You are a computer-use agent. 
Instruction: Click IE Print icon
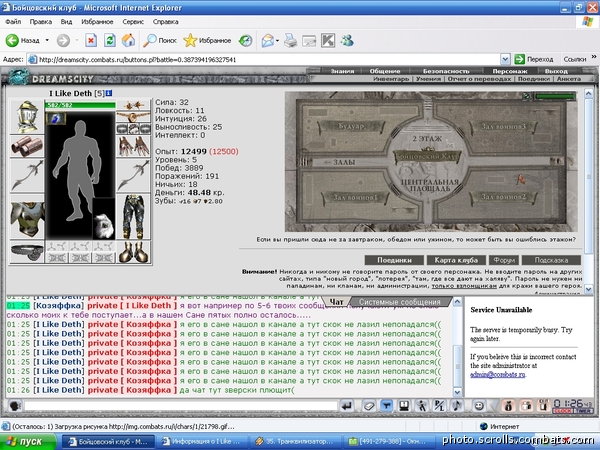pyautogui.click(x=291, y=40)
